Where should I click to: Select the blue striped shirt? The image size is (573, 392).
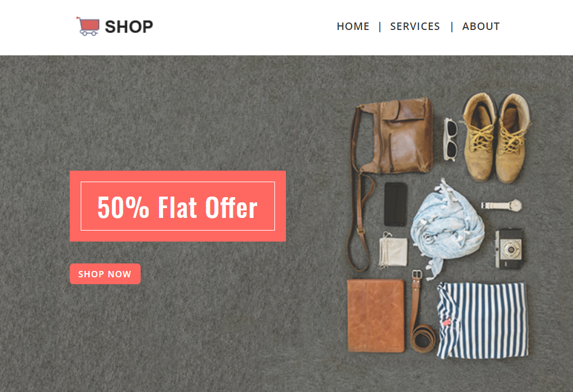(482, 320)
